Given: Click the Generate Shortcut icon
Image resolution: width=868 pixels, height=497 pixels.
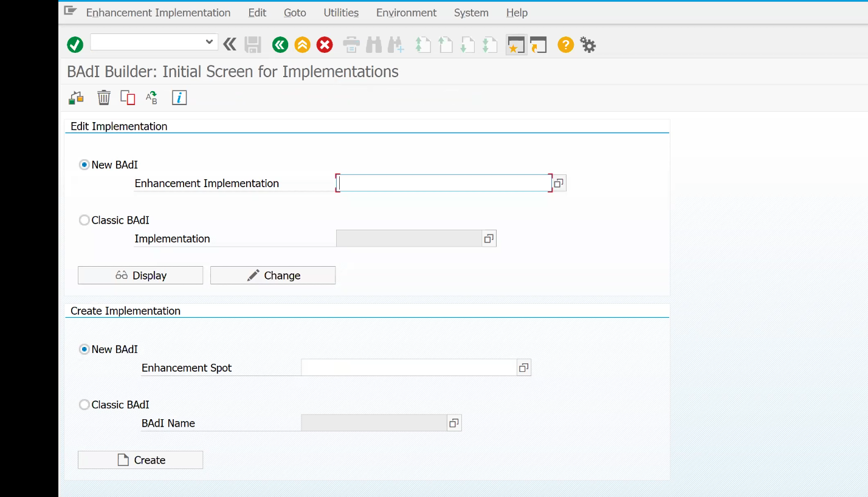Looking at the screenshot, I should coord(539,44).
